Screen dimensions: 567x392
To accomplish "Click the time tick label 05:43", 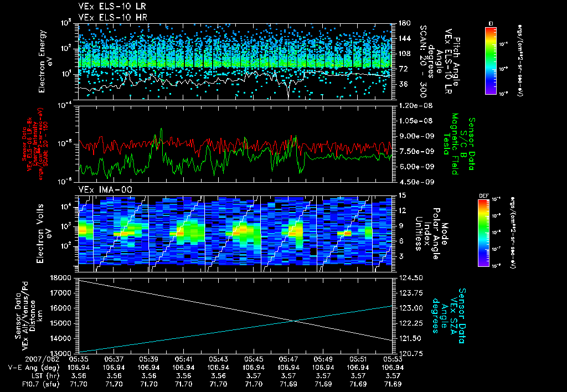I will click(218, 359).
